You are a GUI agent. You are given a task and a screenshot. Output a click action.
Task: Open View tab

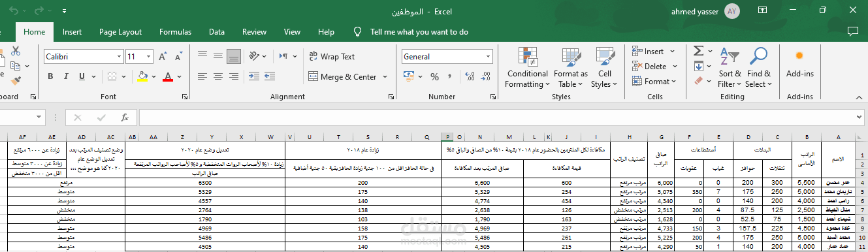[x=292, y=31]
